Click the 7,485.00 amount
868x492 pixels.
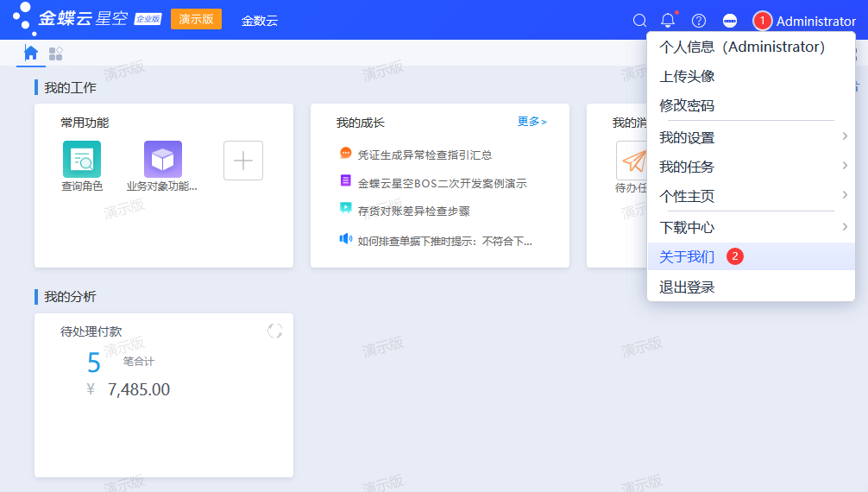pos(139,389)
